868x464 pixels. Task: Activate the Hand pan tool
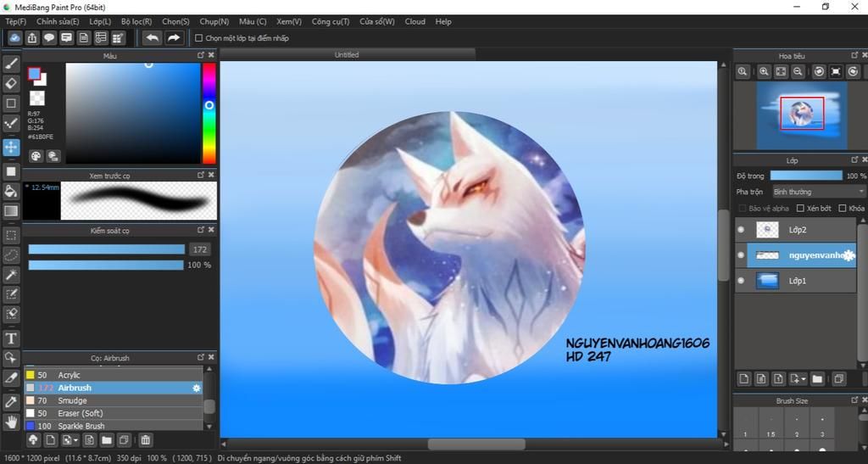point(11,422)
